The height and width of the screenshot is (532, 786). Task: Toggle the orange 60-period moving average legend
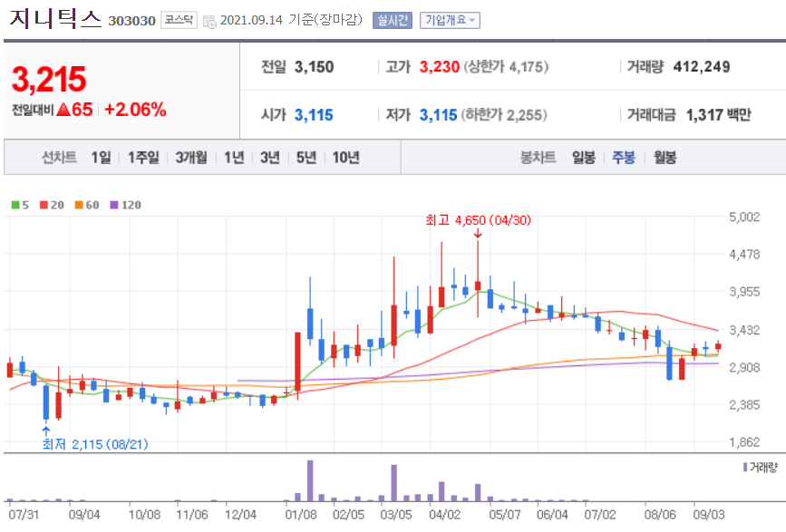click(x=77, y=202)
